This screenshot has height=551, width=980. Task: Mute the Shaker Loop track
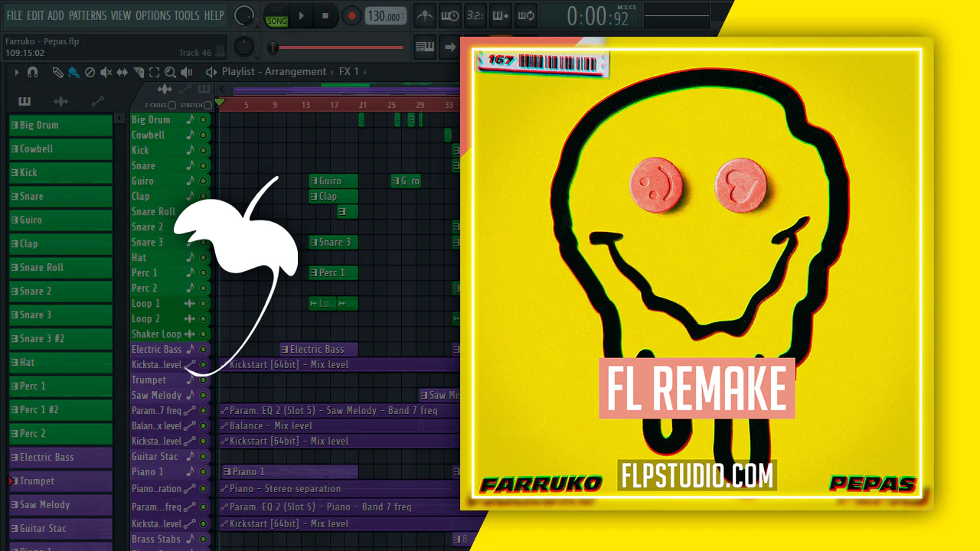[203, 334]
